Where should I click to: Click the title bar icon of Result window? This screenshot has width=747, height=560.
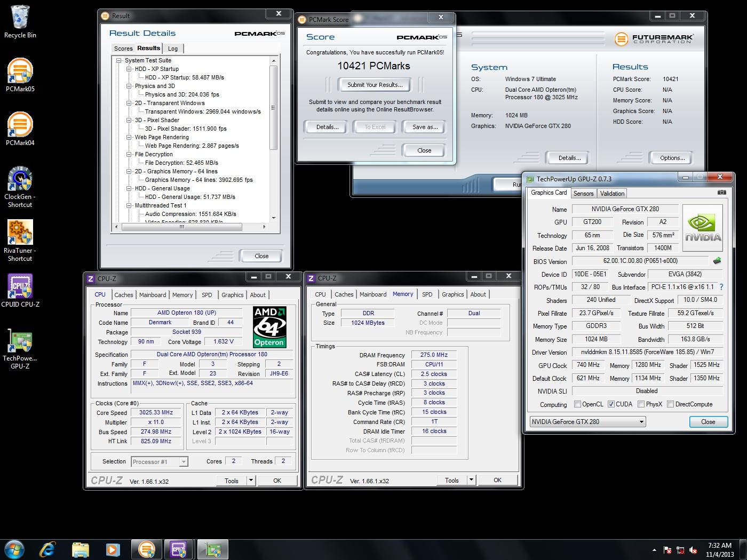pyautogui.click(x=105, y=16)
